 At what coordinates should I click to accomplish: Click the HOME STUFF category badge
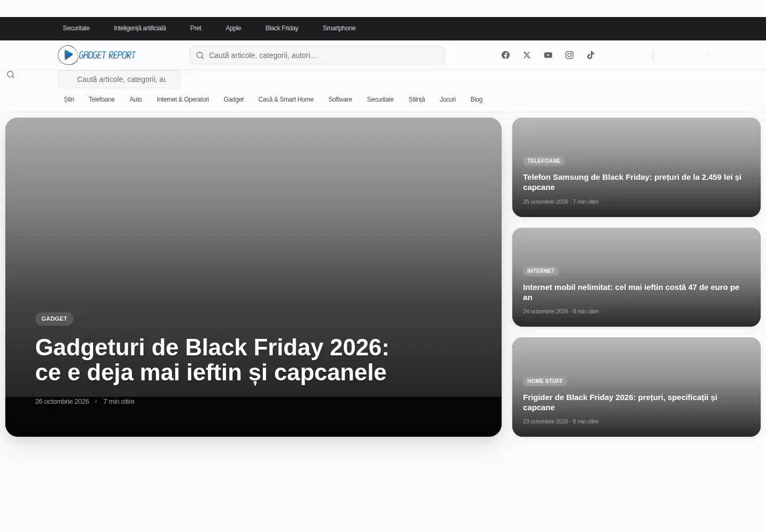coord(545,381)
